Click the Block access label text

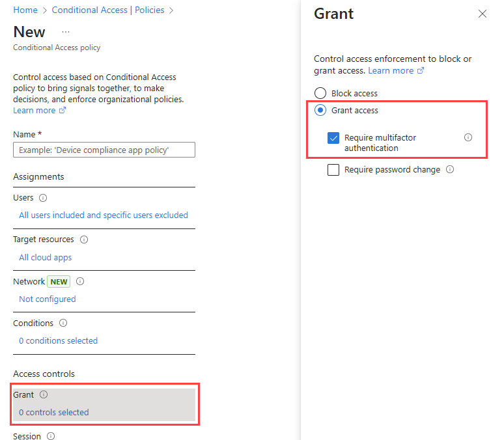tap(354, 93)
